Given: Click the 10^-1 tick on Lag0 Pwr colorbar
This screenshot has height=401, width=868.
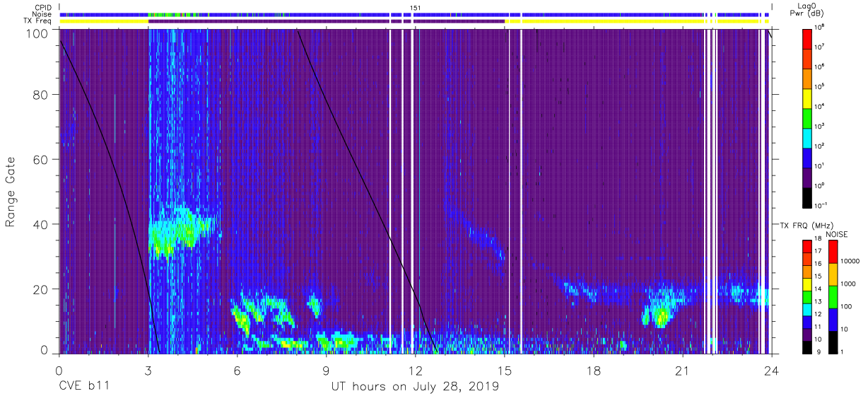Looking at the screenshot, I should [x=821, y=205].
